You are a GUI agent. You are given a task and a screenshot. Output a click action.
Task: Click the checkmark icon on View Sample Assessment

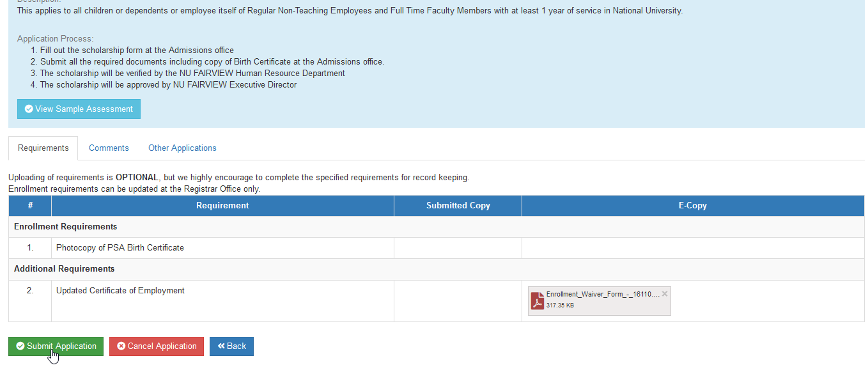click(x=29, y=109)
